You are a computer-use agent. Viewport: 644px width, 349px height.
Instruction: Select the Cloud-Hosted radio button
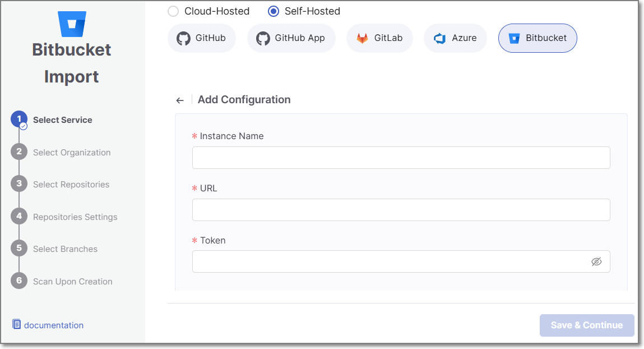coord(174,11)
